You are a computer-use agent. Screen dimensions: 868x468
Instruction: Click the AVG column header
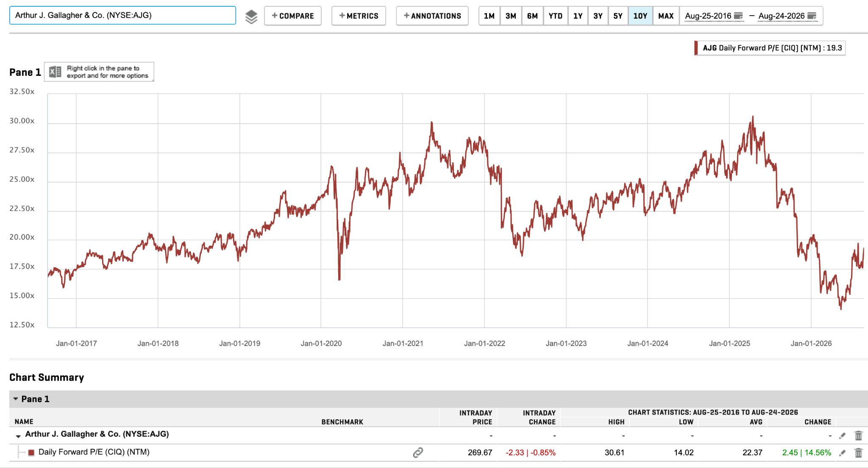pos(756,422)
